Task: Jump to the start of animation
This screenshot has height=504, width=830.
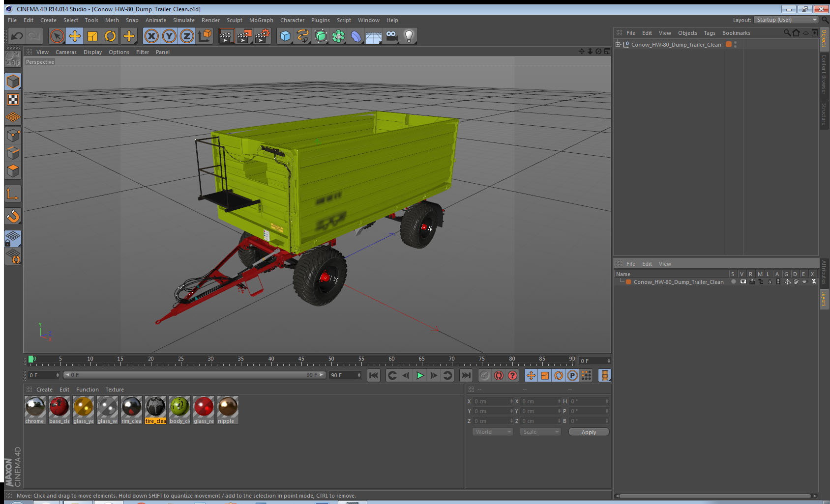Action: pyautogui.click(x=374, y=375)
